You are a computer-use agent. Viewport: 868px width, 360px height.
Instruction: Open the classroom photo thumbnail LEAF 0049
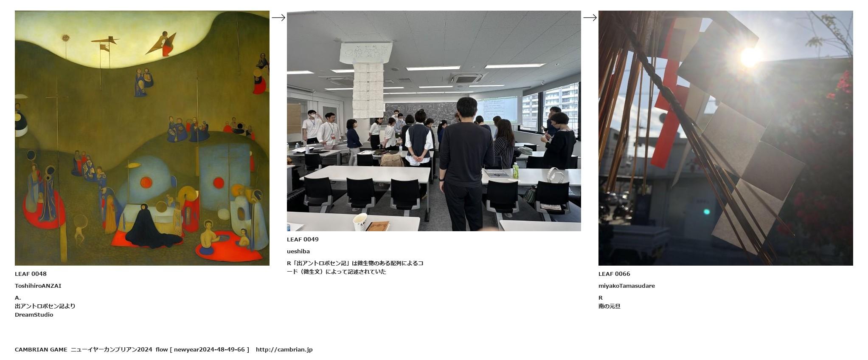pyautogui.click(x=434, y=121)
